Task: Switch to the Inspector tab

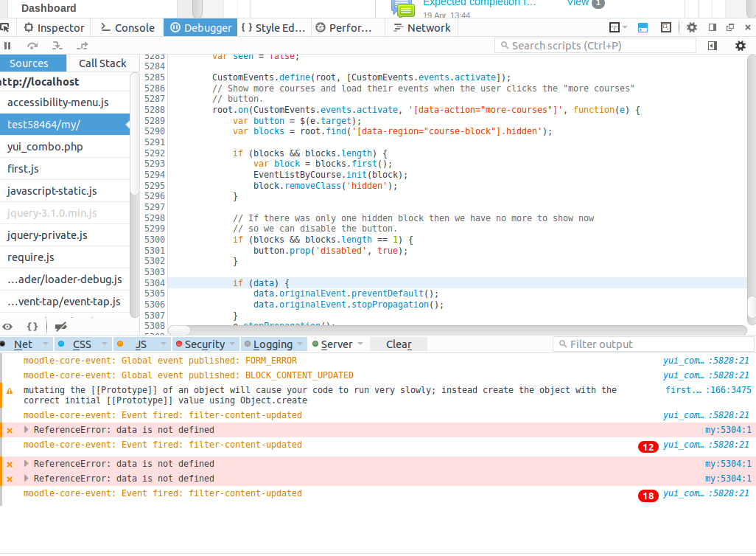Action: click(x=54, y=27)
